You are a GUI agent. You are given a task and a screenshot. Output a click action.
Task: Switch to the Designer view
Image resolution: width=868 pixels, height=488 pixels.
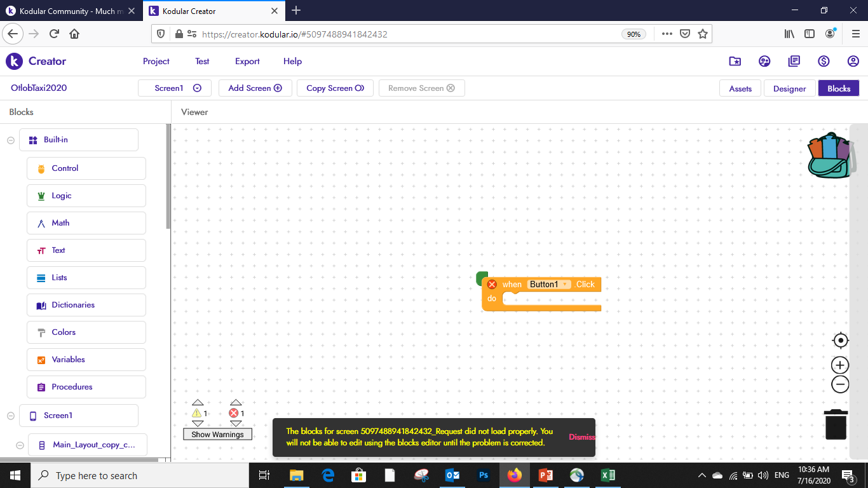click(x=789, y=88)
